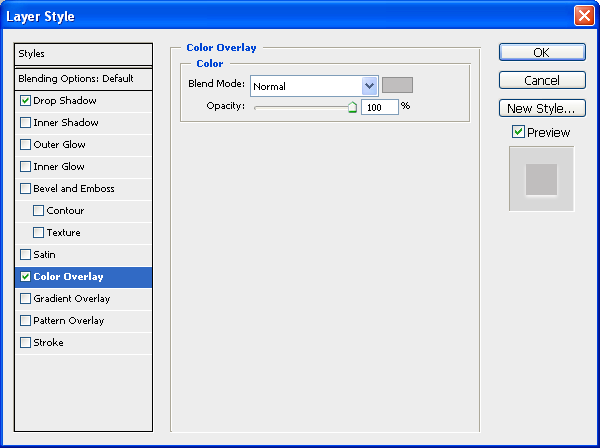Click the OK button

pyautogui.click(x=542, y=52)
